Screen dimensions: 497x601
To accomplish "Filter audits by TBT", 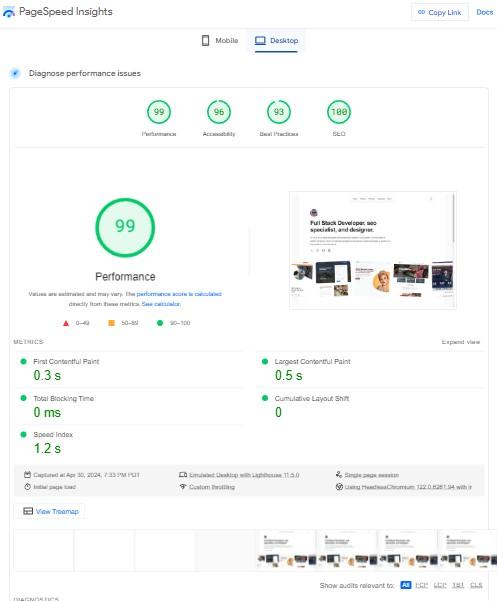I will point(458,585).
